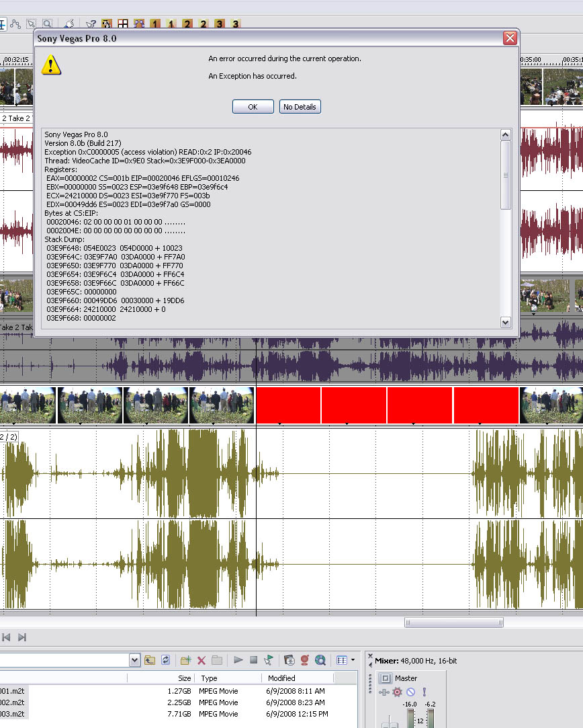Expand the Explorer address path dropdown
This screenshot has height=728, width=583.
coord(134,659)
